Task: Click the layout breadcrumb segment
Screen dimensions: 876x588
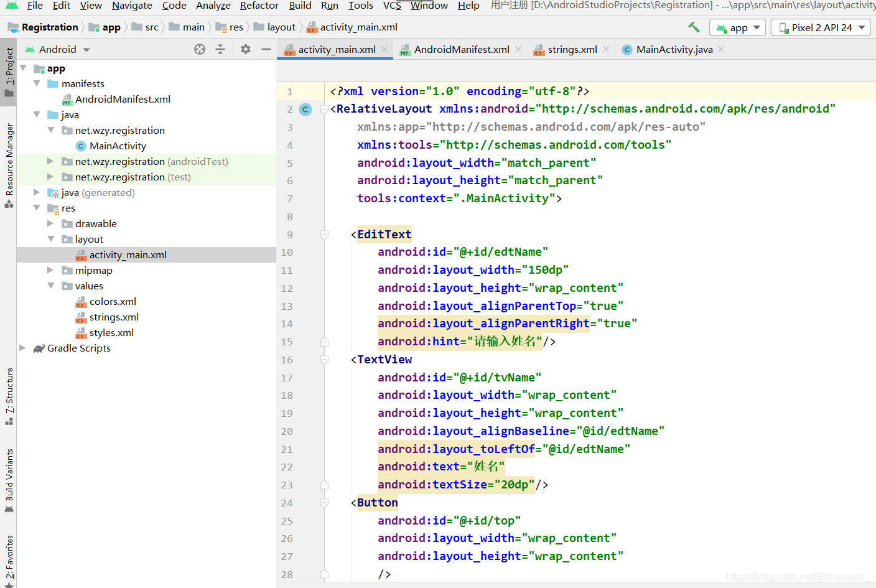Action: [274, 27]
